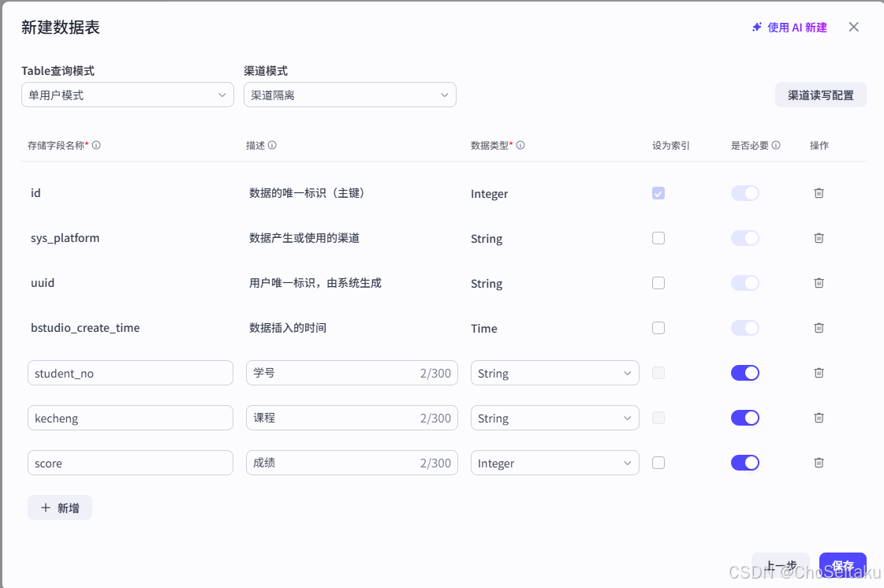Click description input containing 成绩
The image size is (884, 588).
(x=352, y=463)
